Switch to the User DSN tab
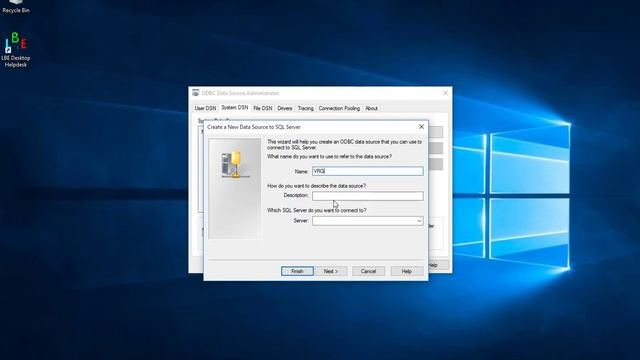This screenshot has width=640, height=360. click(x=205, y=108)
